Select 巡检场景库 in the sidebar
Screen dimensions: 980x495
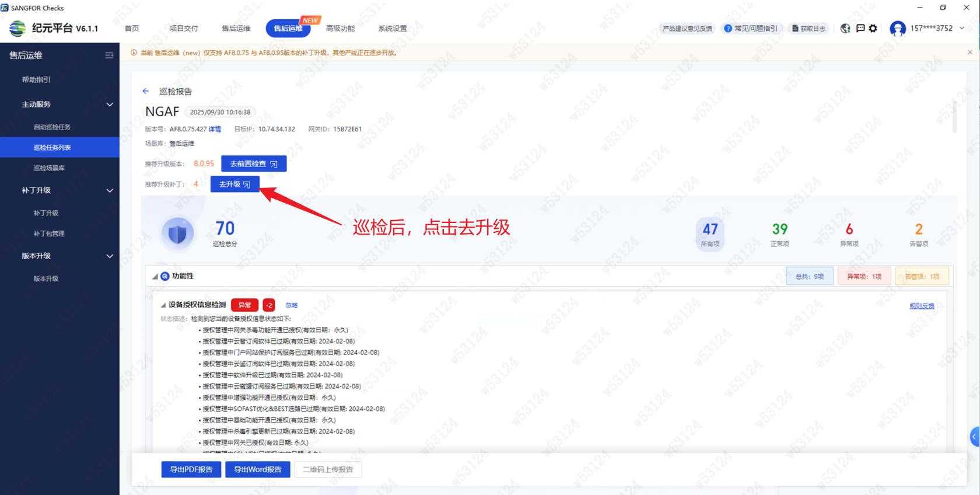click(49, 168)
